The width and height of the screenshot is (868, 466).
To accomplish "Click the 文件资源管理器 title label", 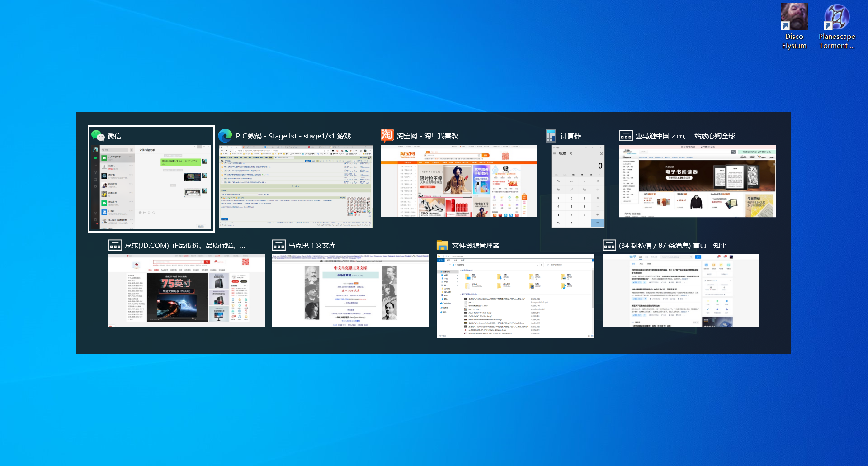I will click(476, 246).
